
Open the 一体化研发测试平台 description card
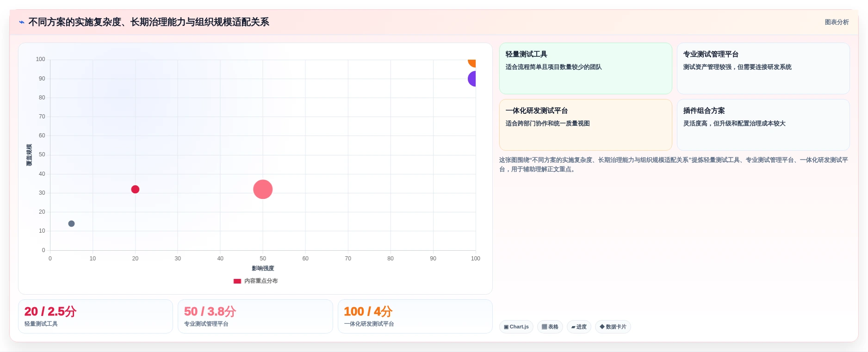[x=585, y=125]
